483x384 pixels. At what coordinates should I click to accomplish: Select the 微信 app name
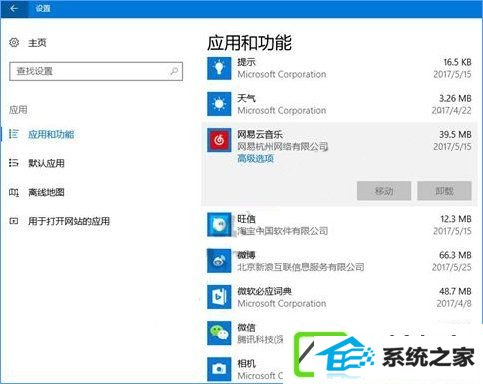tap(246, 327)
